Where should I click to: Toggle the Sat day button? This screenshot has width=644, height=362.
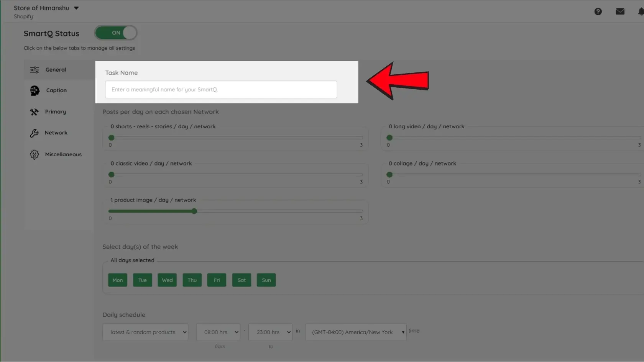click(x=242, y=280)
